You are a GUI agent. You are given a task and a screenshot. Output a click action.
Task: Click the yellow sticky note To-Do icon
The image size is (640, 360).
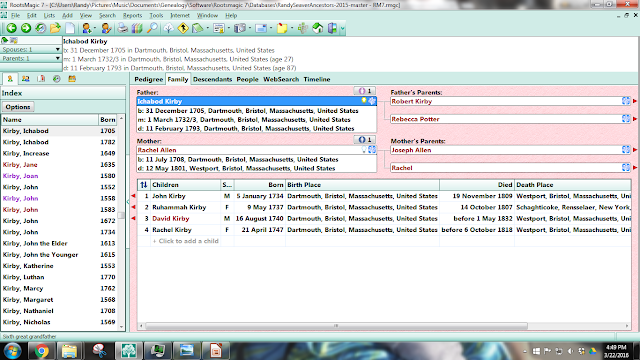[x=282, y=28]
